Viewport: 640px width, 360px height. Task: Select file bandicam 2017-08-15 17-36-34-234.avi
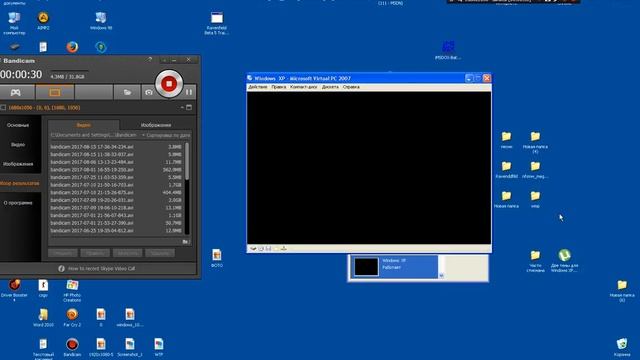[116, 147]
